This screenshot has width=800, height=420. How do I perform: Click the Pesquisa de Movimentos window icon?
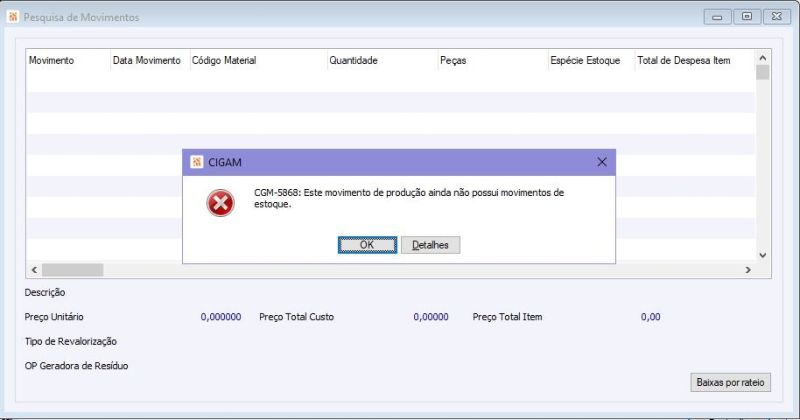(13, 17)
